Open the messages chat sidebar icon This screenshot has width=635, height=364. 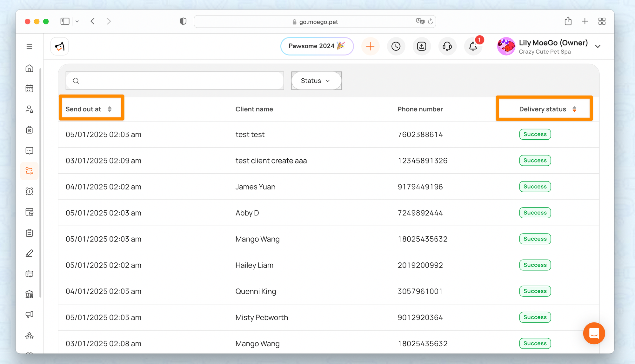click(29, 150)
